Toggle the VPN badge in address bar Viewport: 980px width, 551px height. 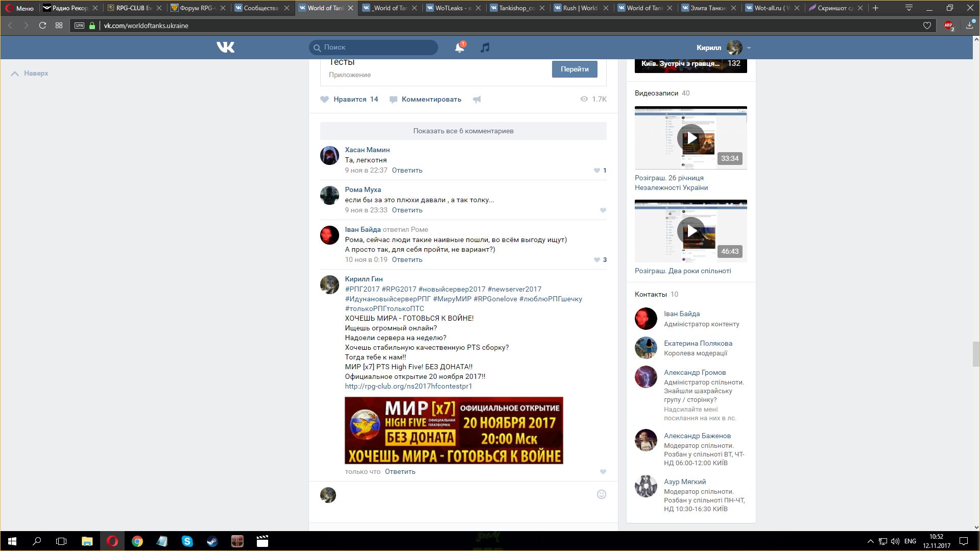click(79, 26)
